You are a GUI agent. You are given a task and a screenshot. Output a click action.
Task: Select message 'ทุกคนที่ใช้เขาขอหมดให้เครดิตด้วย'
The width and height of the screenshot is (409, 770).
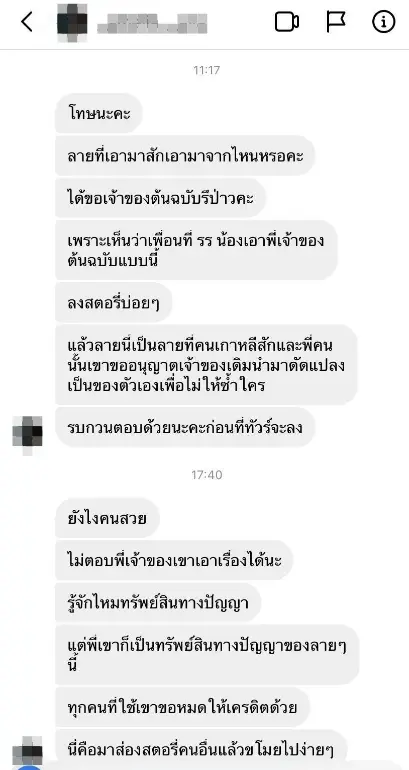coord(182,708)
